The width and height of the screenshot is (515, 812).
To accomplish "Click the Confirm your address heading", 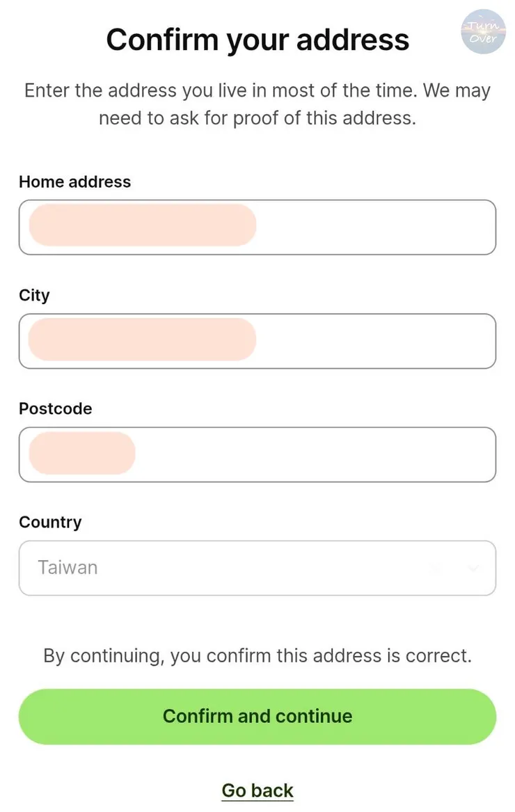I will [x=257, y=39].
